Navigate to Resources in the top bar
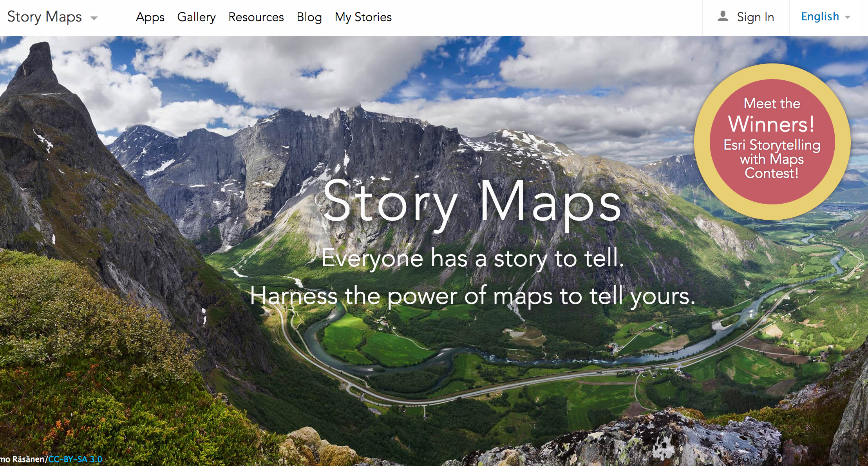 (x=256, y=17)
